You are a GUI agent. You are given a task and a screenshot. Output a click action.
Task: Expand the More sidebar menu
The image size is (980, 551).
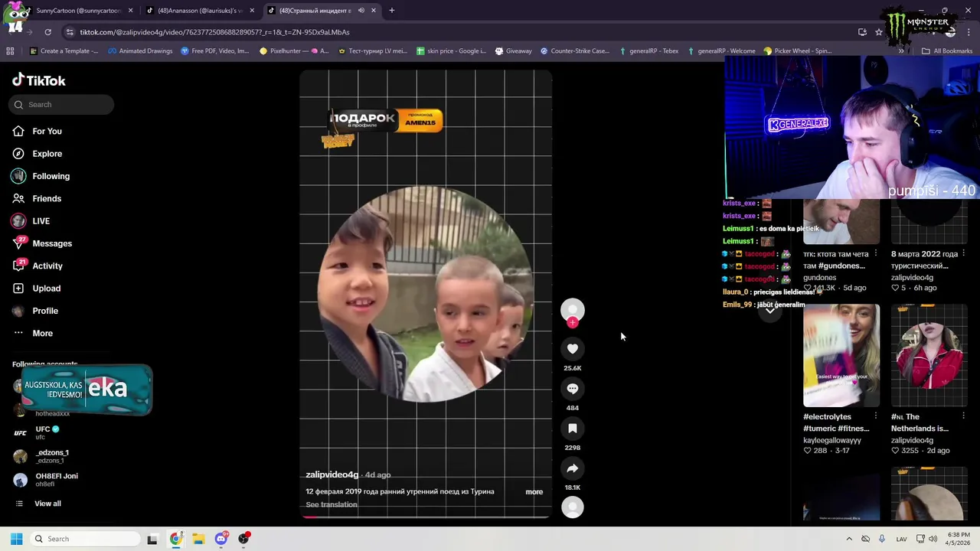[x=42, y=334]
